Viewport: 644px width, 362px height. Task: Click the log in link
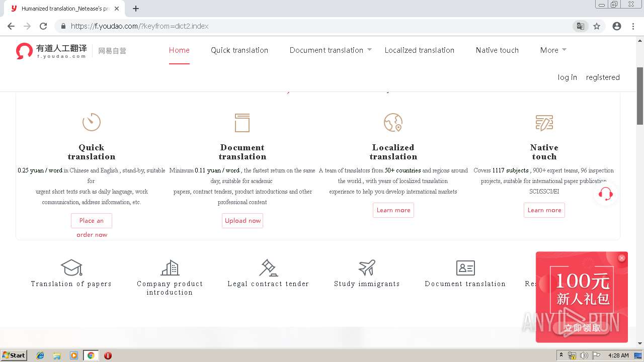click(568, 77)
